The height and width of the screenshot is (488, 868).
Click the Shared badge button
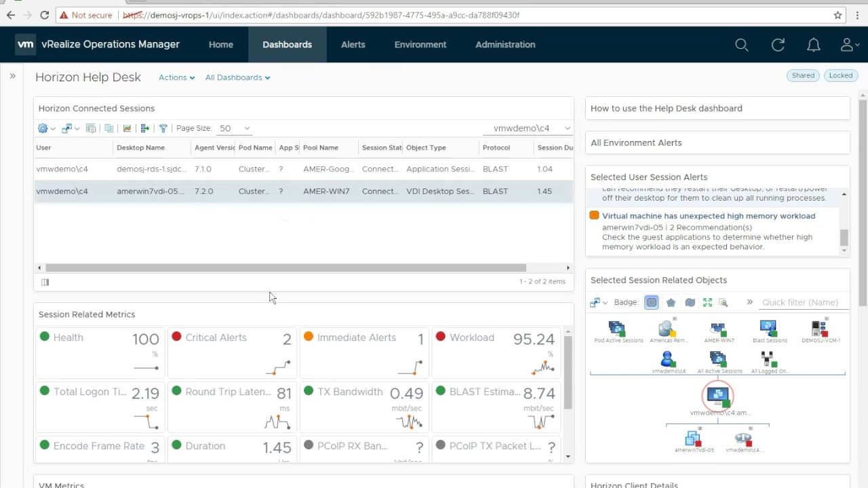pos(803,75)
